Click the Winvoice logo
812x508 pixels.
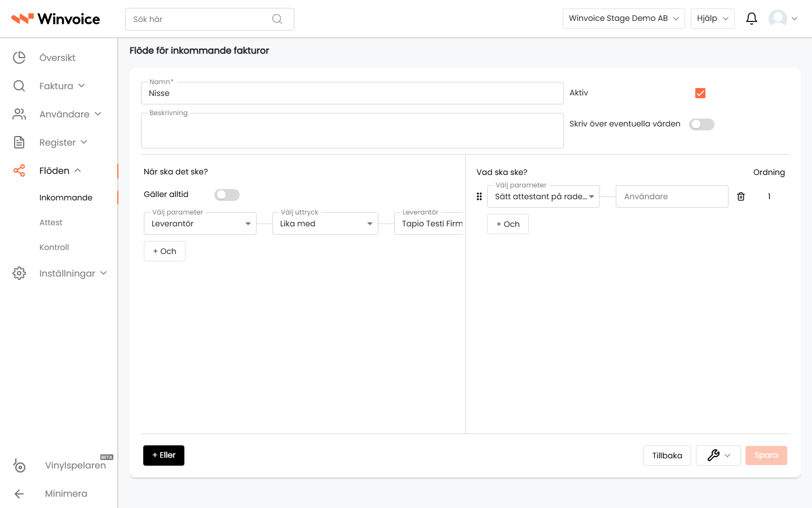point(55,19)
